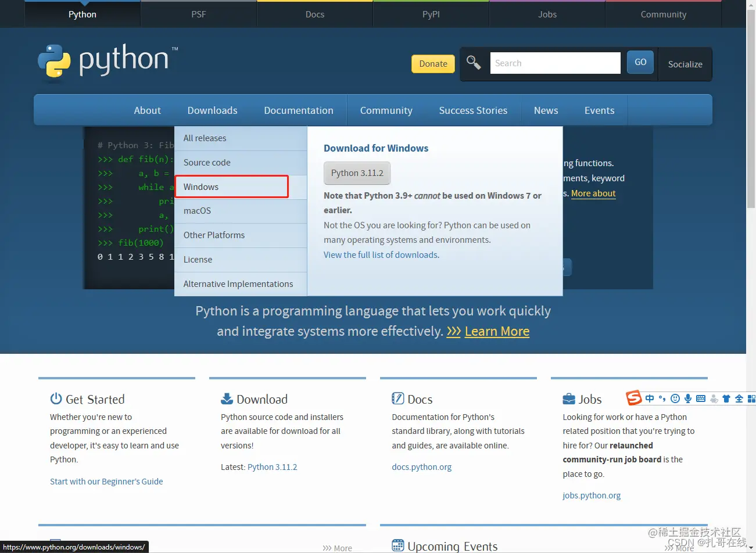
Task: Click the More about link
Action: tap(593, 193)
